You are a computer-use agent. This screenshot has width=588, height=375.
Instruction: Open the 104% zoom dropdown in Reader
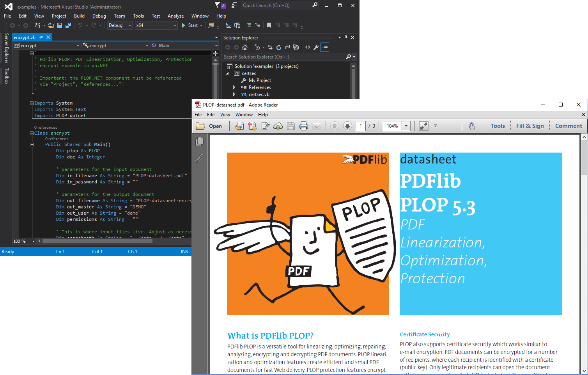pos(406,126)
